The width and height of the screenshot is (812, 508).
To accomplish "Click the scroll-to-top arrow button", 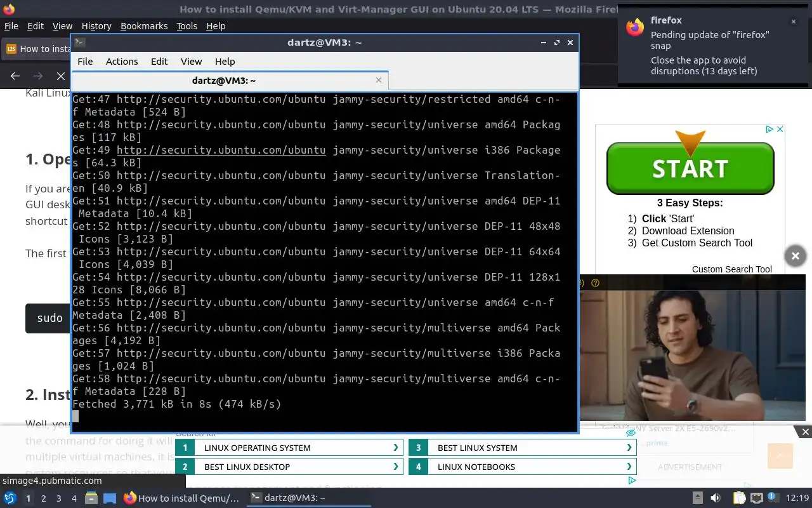I will [x=780, y=456].
